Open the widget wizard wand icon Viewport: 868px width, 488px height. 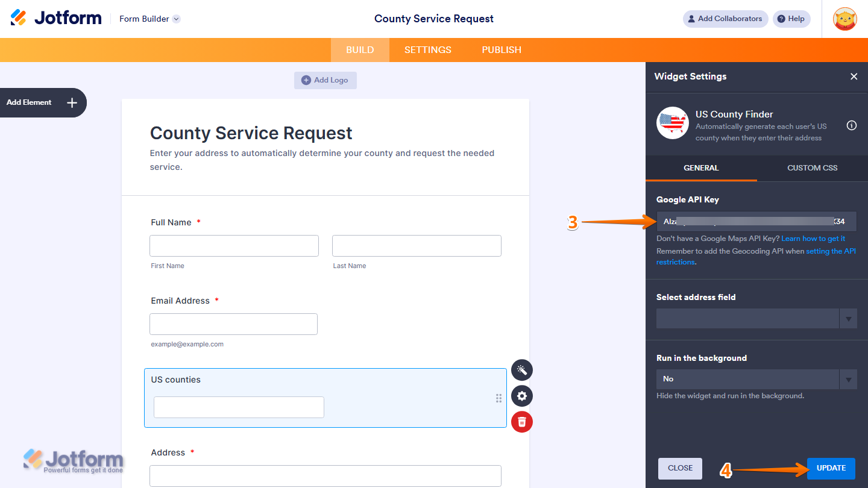[522, 370]
